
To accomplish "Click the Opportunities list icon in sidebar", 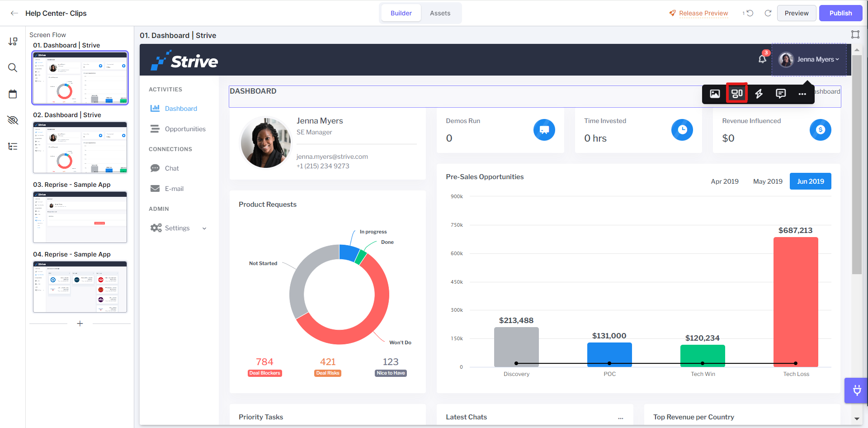I will 155,129.
